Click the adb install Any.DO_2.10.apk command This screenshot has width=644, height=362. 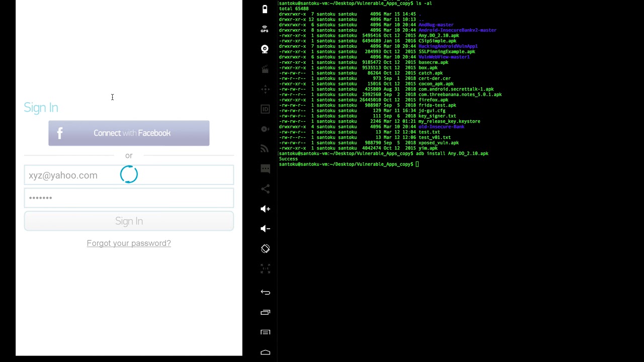point(452,154)
